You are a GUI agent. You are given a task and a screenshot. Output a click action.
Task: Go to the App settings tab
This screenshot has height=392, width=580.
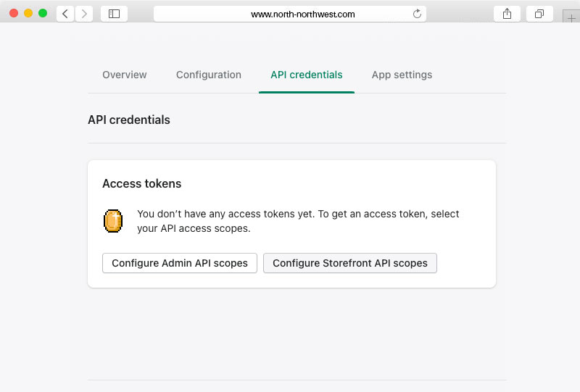pos(402,75)
